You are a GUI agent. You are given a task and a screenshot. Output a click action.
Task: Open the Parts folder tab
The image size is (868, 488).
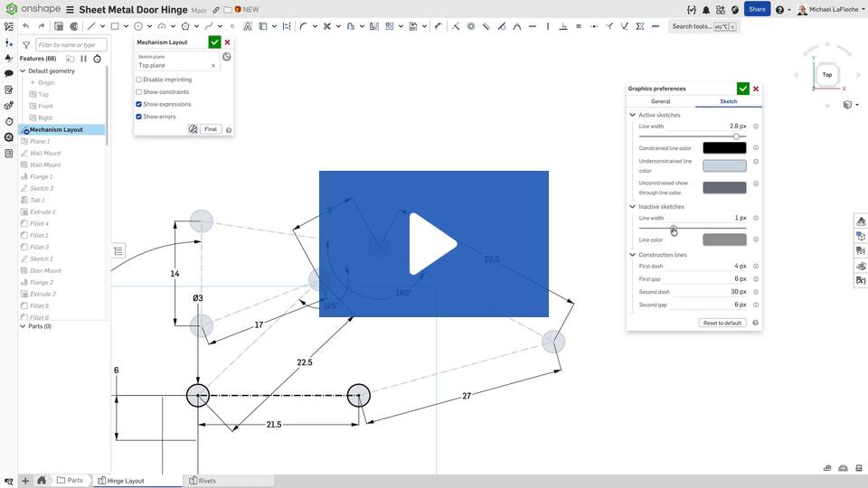(71, 480)
